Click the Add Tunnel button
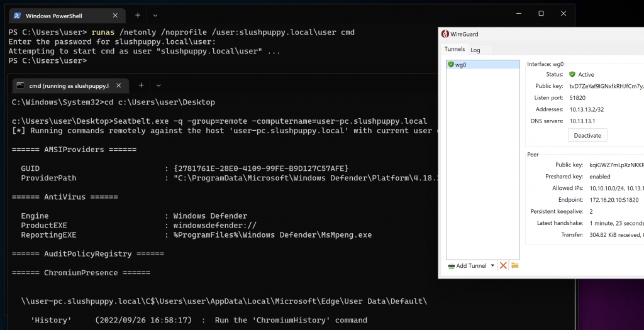The width and height of the screenshot is (644, 330). (468, 266)
